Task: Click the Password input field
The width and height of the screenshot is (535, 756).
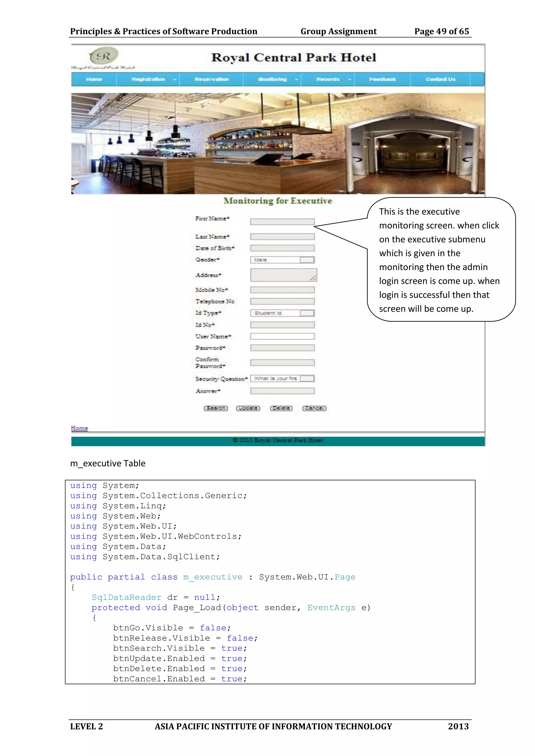Action: pyautogui.click(x=282, y=348)
